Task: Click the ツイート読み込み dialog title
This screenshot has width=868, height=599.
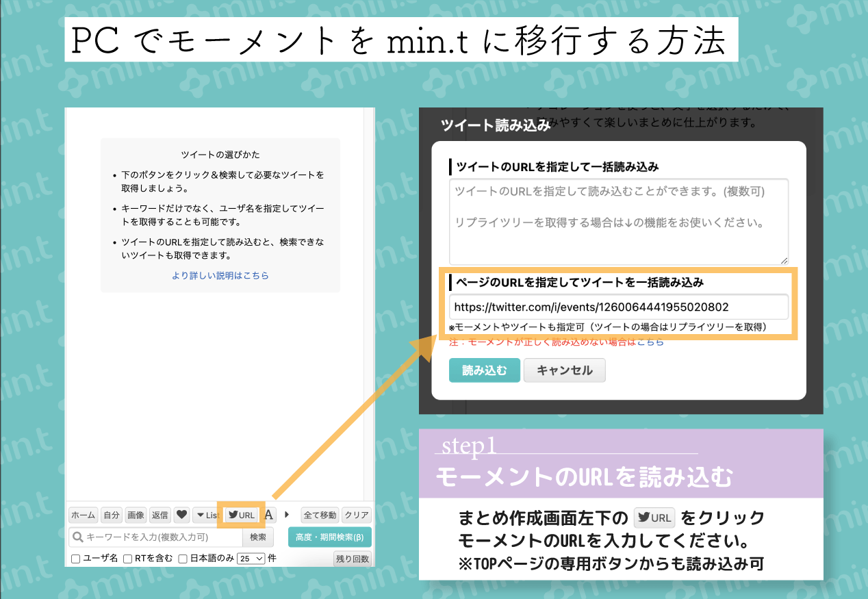Action: pyautogui.click(x=496, y=125)
